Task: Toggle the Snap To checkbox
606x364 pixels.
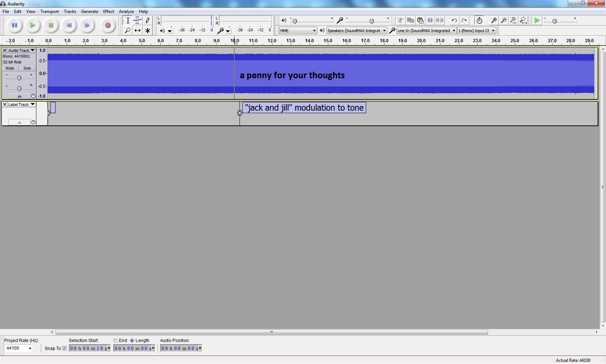Action: click(65, 349)
